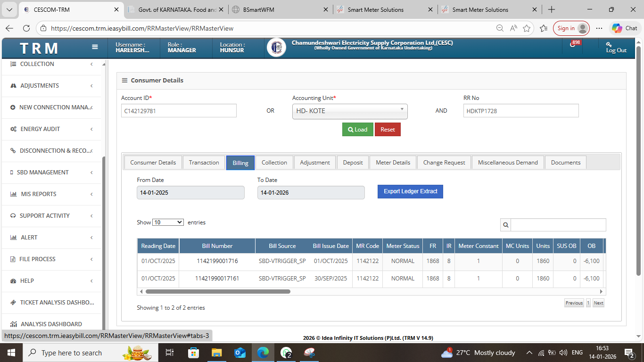
Task: Expand the ADJUSTMENTS sidebar menu chevron
Action: click(91, 86)
